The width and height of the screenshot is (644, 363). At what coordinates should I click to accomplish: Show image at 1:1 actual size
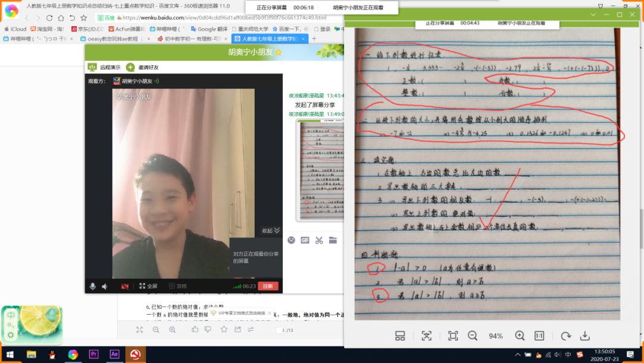point(539,336)
